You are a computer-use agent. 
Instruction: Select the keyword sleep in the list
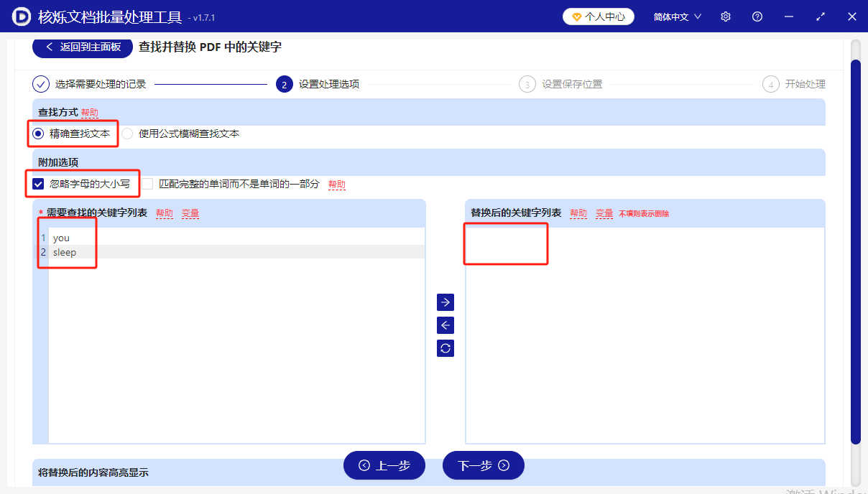point(65,252)
